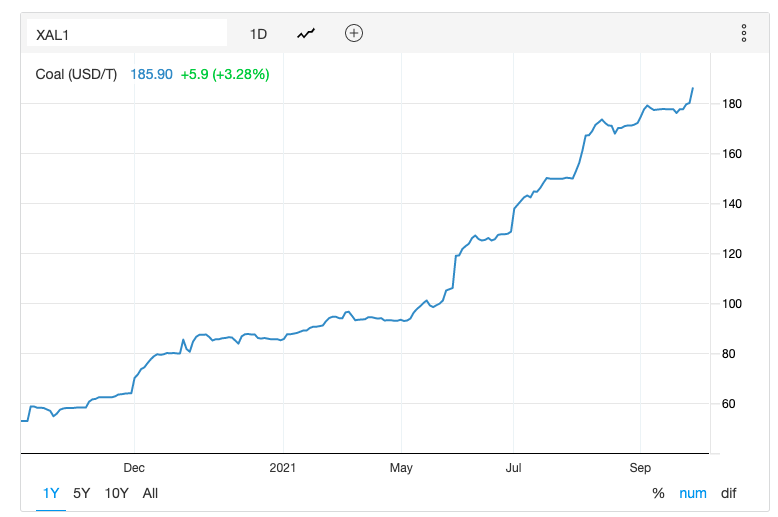The height and width of the screenshot is (517, 778).
Task: Click the Jul date marker on axis
Action: 513,467
